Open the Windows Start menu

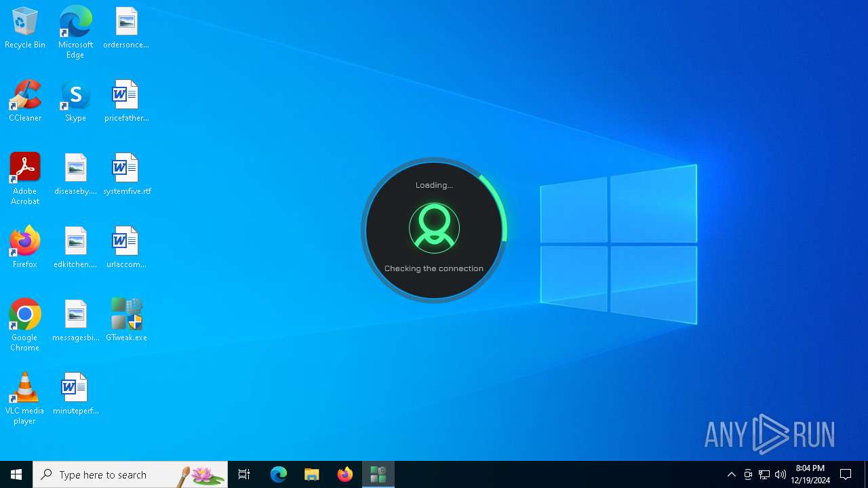coord(16,474)
